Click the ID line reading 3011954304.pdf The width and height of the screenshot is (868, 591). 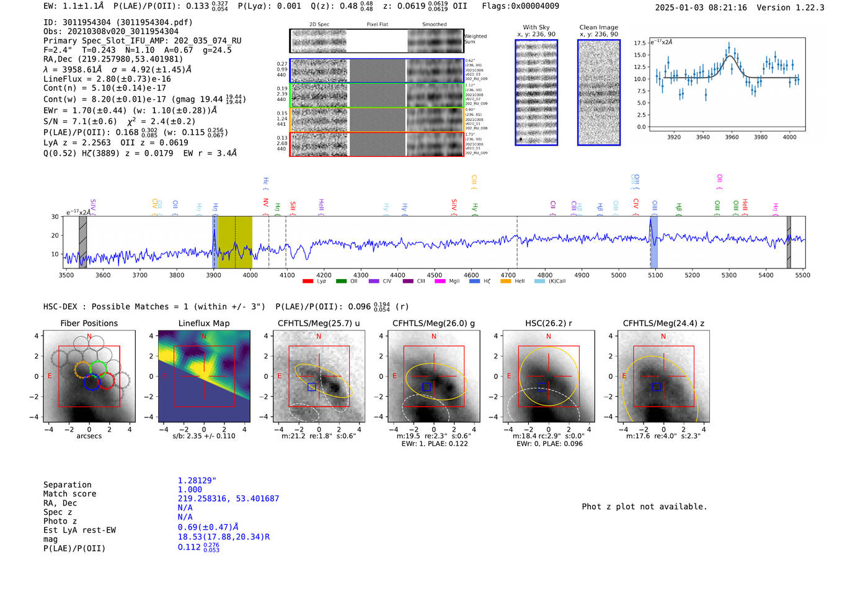click(118, 22)
